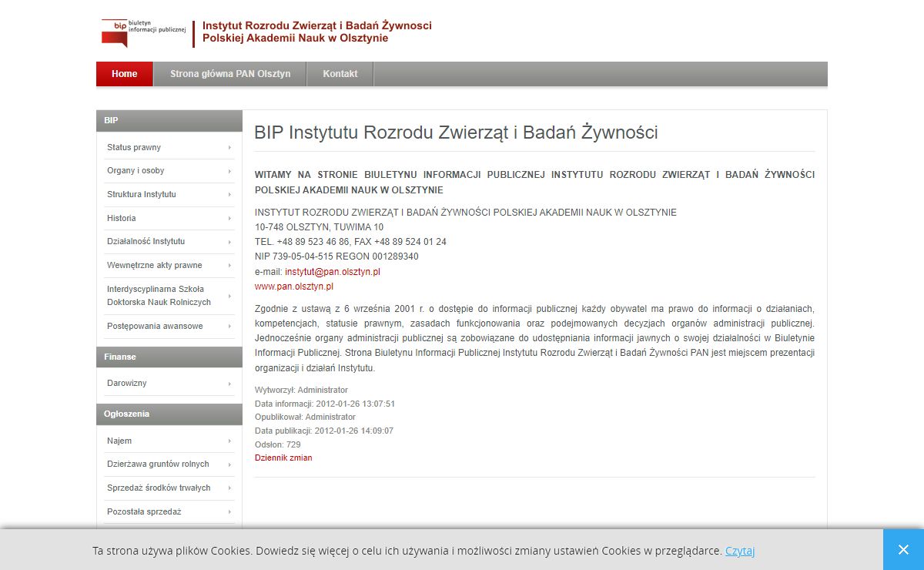Open the Historia sidebar item
924x570 pixels.
[x=169, y=218]
